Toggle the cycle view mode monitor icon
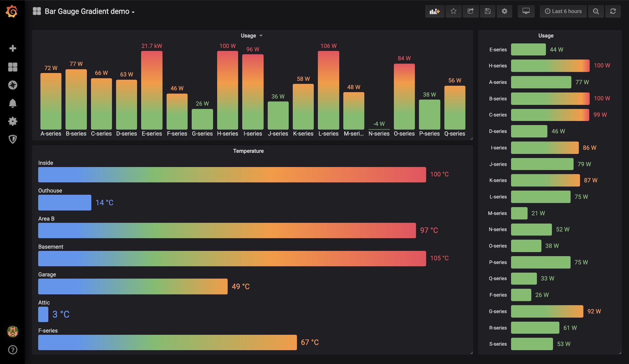Viewport: 629px width, 364px height. point(526,11)
